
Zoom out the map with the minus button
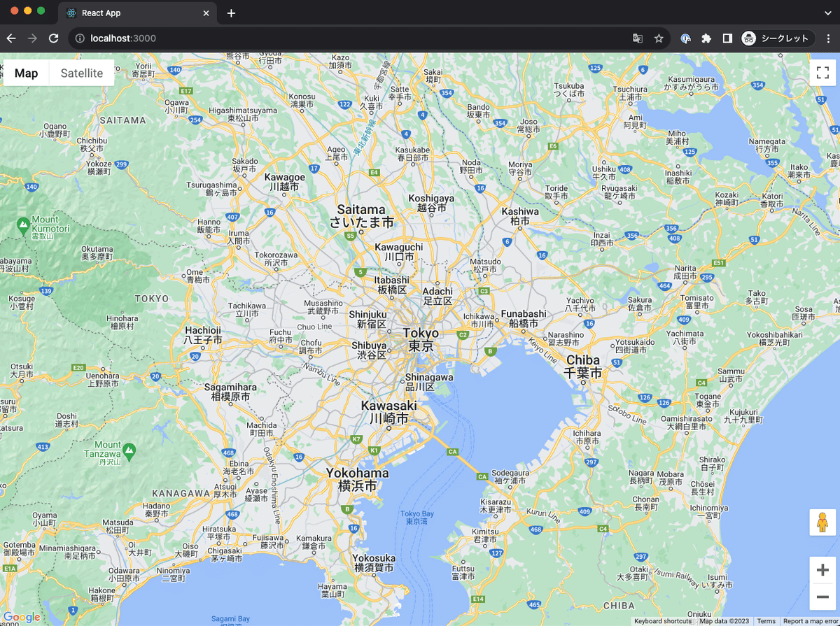[x=822, y=597]
